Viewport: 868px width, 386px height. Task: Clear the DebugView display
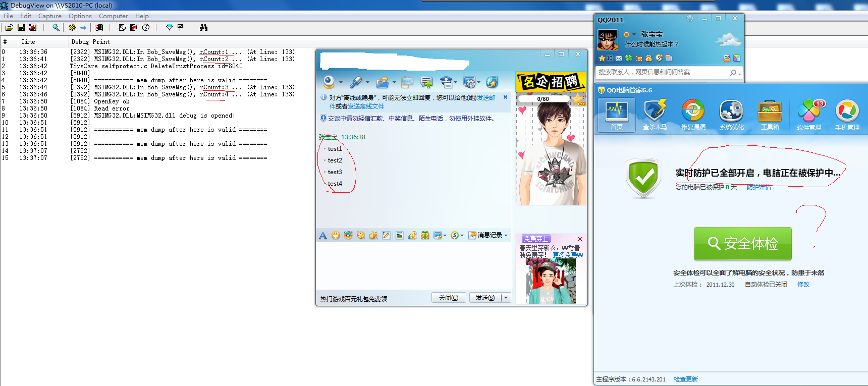(122, 27)
